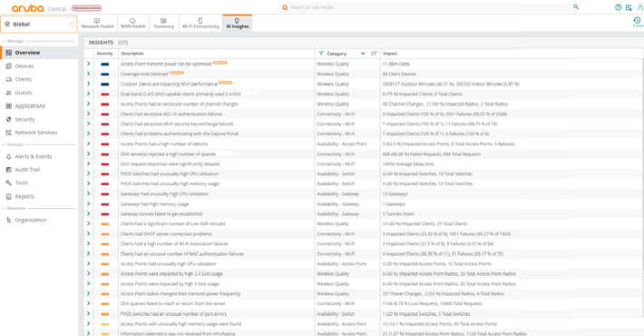Click the license badge next to Central

[x=86, y=8]
